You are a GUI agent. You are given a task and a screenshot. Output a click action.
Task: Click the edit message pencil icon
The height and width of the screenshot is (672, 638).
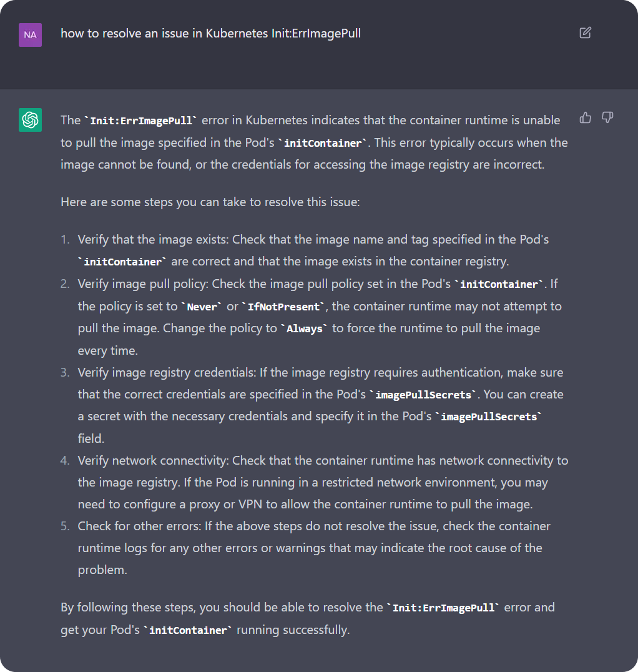click(x=585, y=33)
